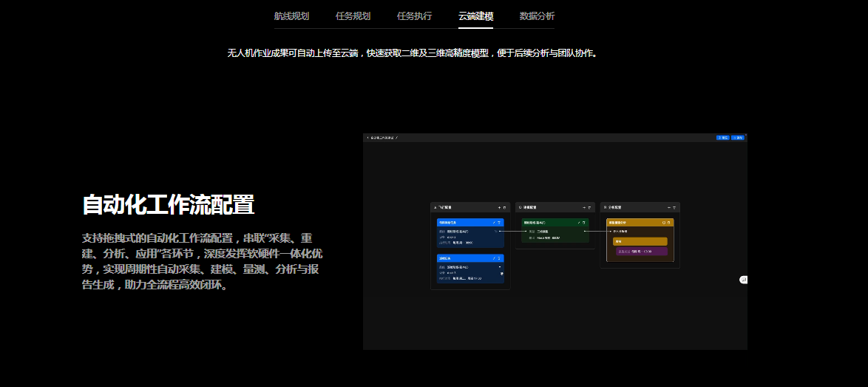Go to the 数据分析 tab
868x387 pixels.
click(x=537, y=16)
